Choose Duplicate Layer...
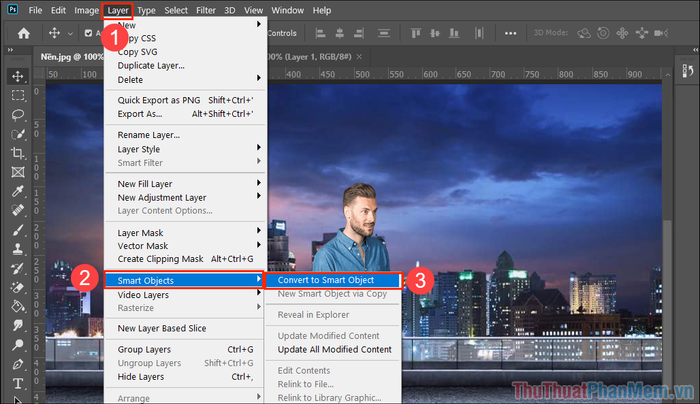700x404 pixels. click(150, 66)
